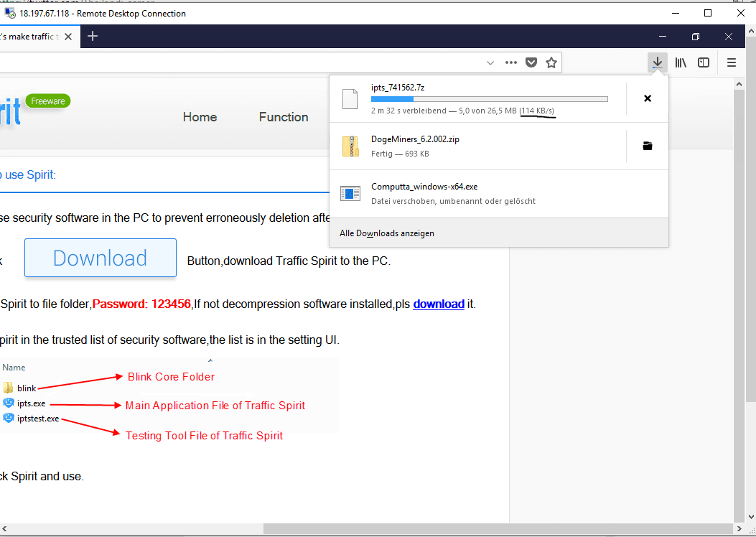Click the green Freeware badge
The image size is (756, 537).
48,101
